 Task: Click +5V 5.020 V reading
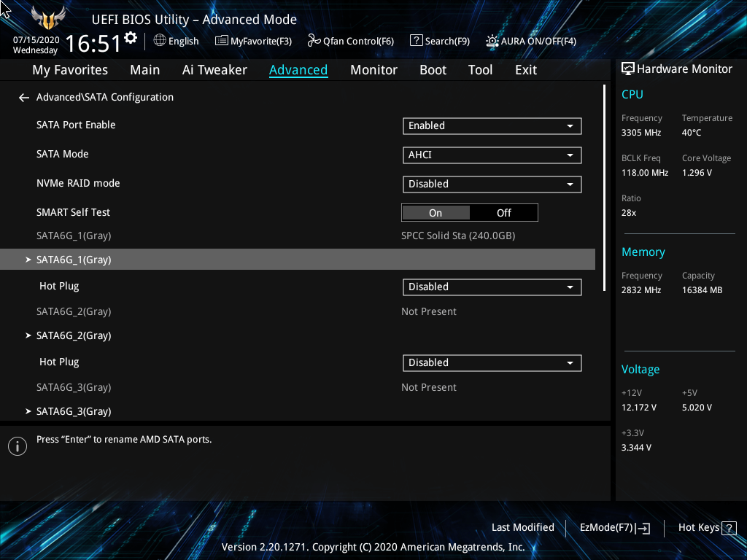coord(697,408)
